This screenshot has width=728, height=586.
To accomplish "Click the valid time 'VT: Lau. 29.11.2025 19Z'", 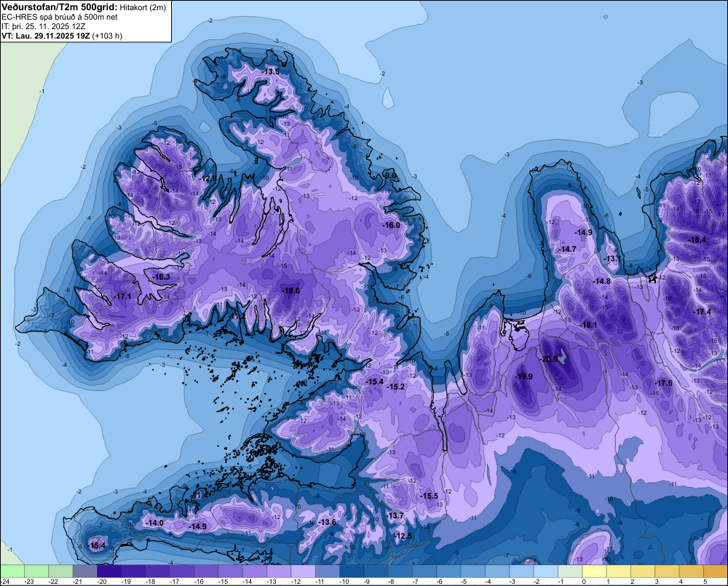I will (45, 36).
